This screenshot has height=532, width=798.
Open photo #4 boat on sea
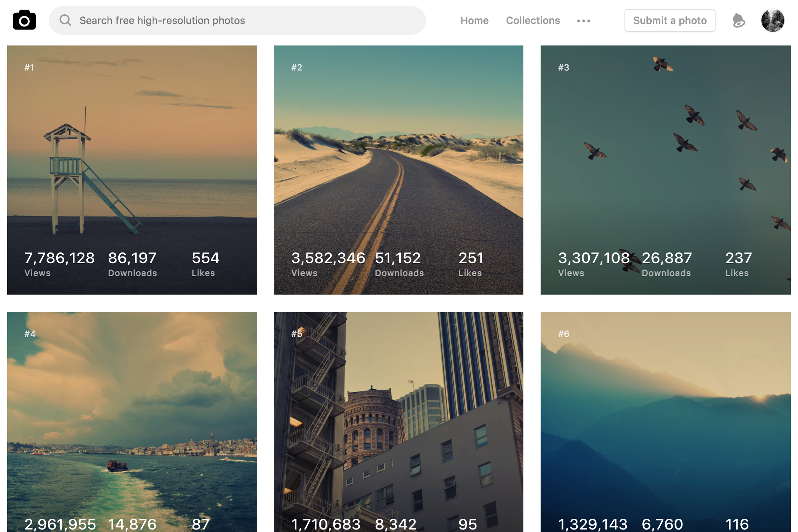coord(132,422)
